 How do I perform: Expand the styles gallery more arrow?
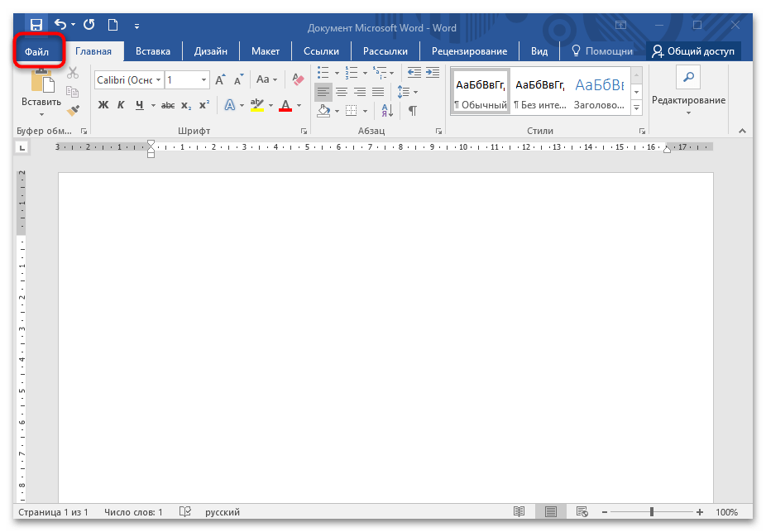click(x=637, y=108)
